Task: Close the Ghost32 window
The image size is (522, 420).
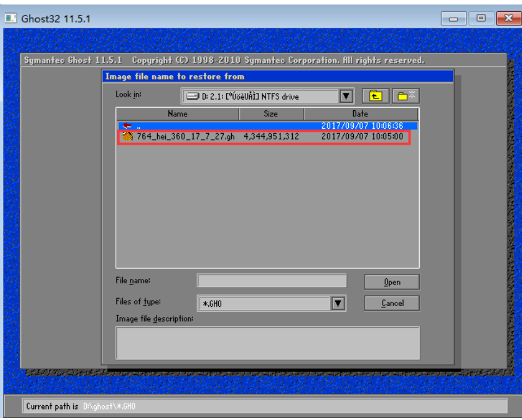Action: click(508, 18)
